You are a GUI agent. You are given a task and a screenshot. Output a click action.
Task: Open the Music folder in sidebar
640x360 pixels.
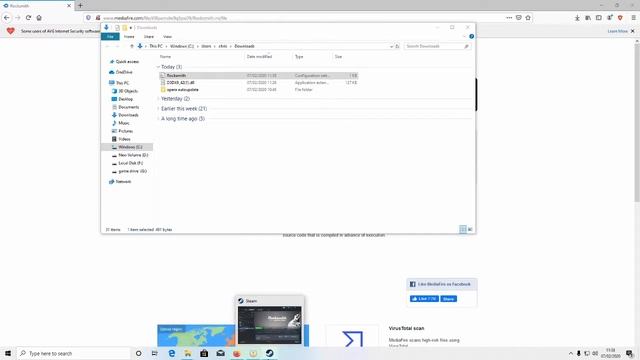tap(124, 123)
